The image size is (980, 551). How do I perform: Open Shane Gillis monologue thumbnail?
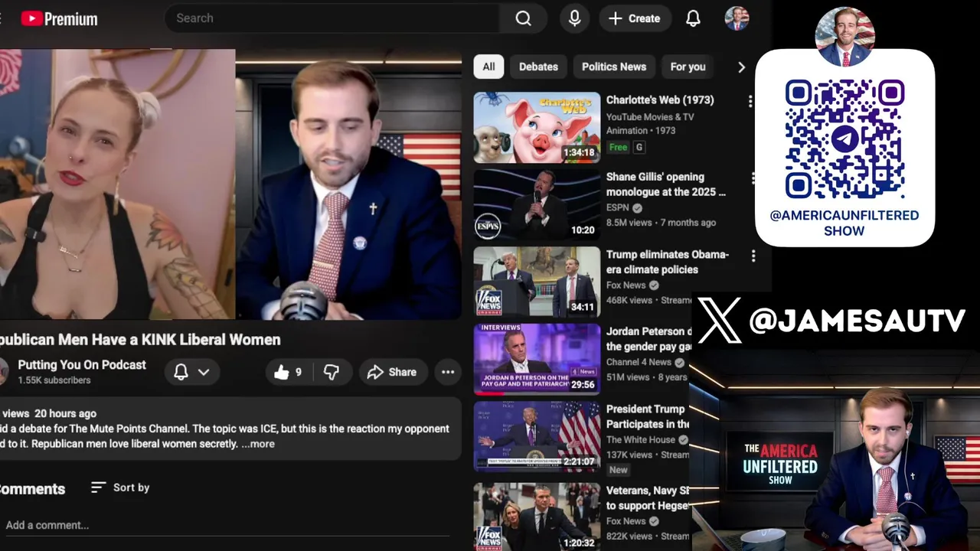click(x=537, y=205)
